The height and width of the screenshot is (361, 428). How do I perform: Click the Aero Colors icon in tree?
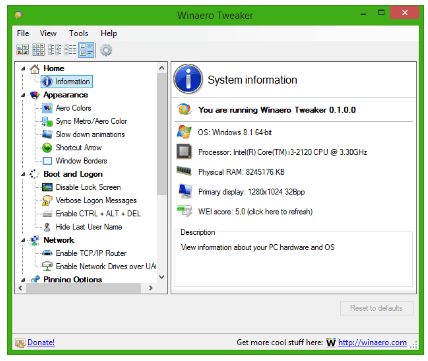click(x=47, y=108)
